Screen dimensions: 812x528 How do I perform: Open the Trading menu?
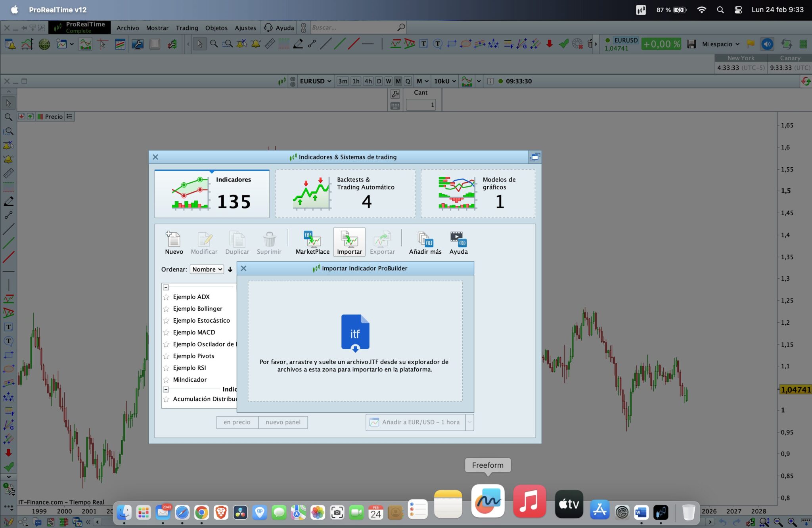click(187, 28)
